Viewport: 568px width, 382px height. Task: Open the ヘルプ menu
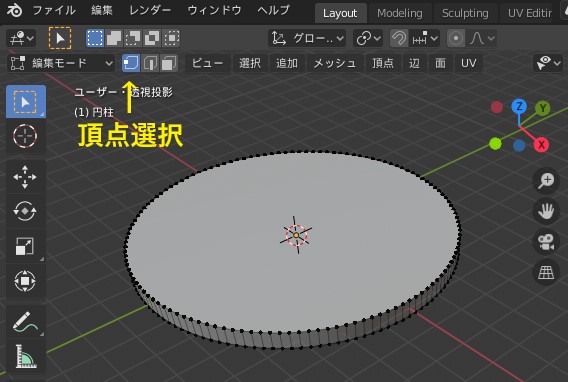click(x=273, y=11)
